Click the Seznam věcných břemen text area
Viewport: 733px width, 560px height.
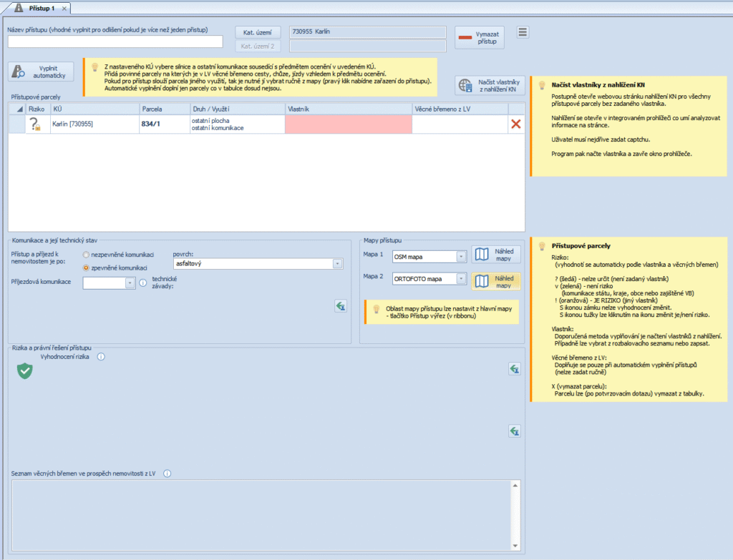pyautogui.click(x=261, y=515)
